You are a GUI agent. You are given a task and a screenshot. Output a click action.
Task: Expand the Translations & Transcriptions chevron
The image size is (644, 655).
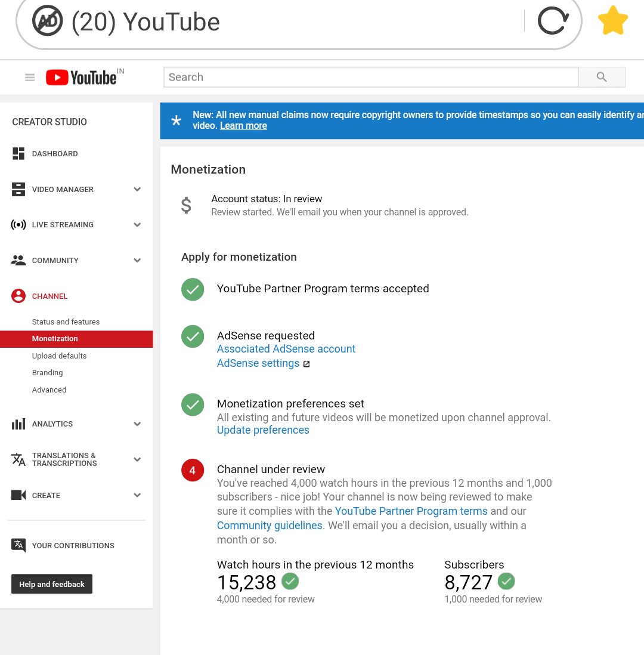pos(137,459)
